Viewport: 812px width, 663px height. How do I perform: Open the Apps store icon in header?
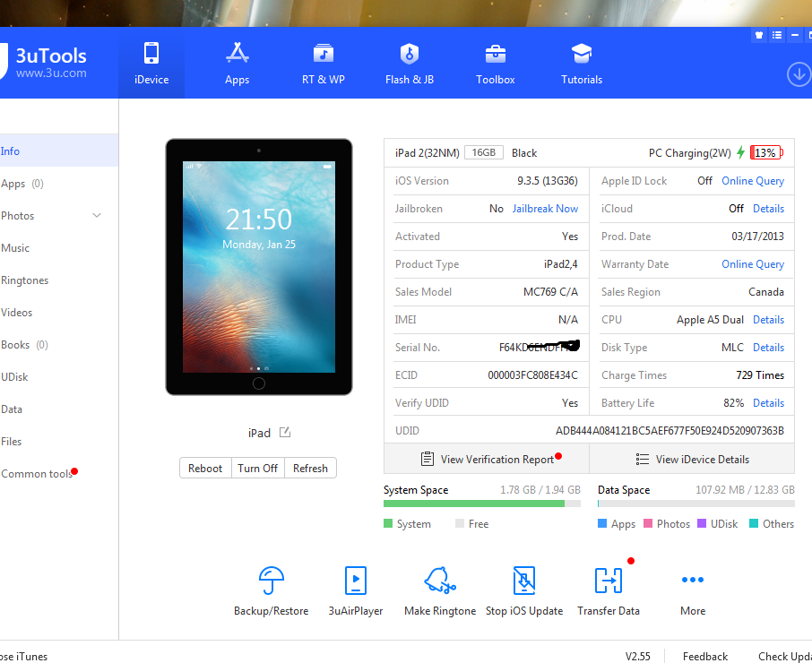(x=238, y=54)
